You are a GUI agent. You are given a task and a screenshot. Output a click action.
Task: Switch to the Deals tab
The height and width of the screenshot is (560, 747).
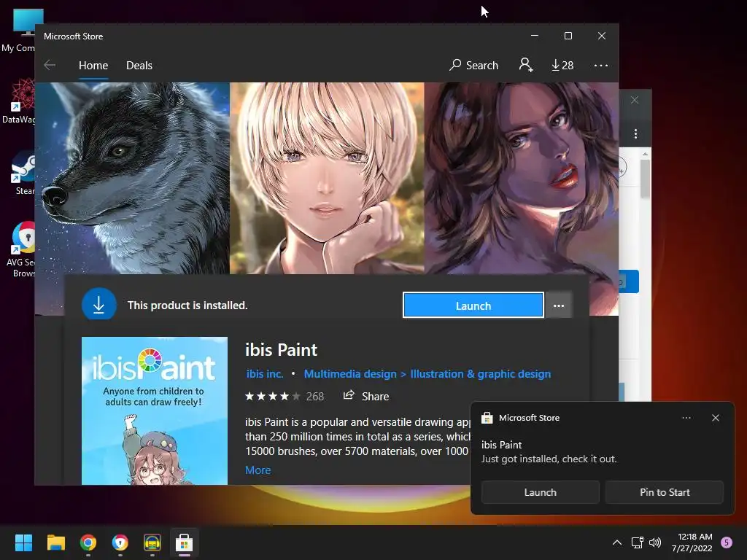click(139, 65)
